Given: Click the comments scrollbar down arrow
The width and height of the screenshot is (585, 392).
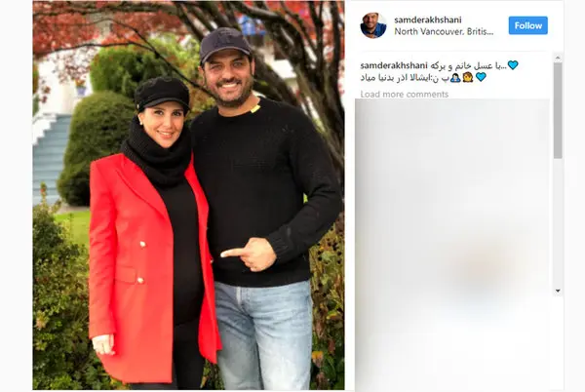Looking at the screenshot, I should (558, 291).
